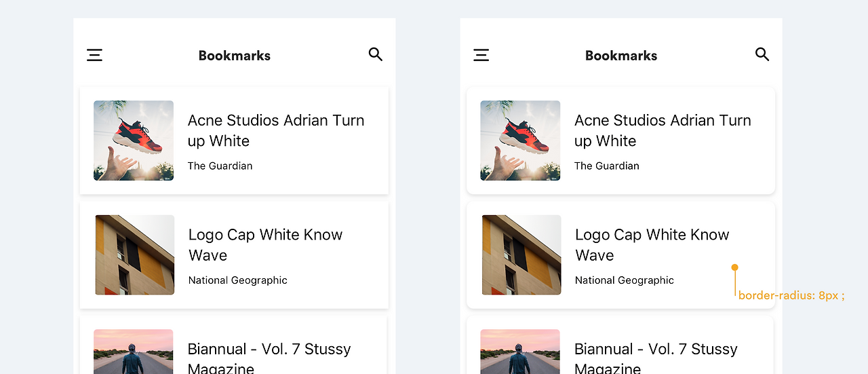This screenshot has height=374, width=868.
Task: Select 'Logo Cap White Know Wave' title in the left mockup
Action: 265,245
